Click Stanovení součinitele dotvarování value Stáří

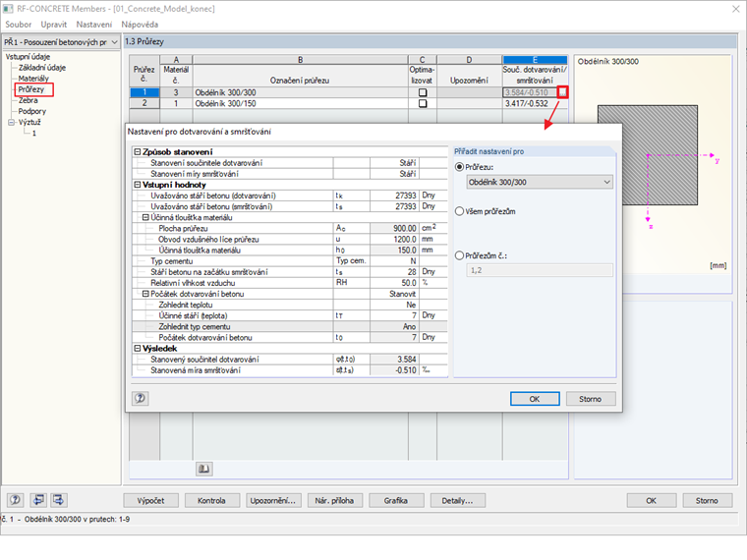tap(394, 163)
